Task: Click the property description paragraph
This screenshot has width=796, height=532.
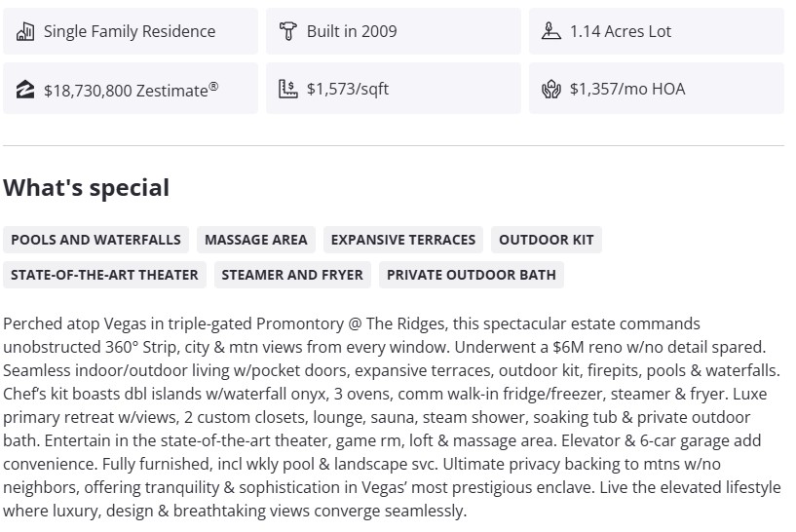Action: tap(392, 417)
